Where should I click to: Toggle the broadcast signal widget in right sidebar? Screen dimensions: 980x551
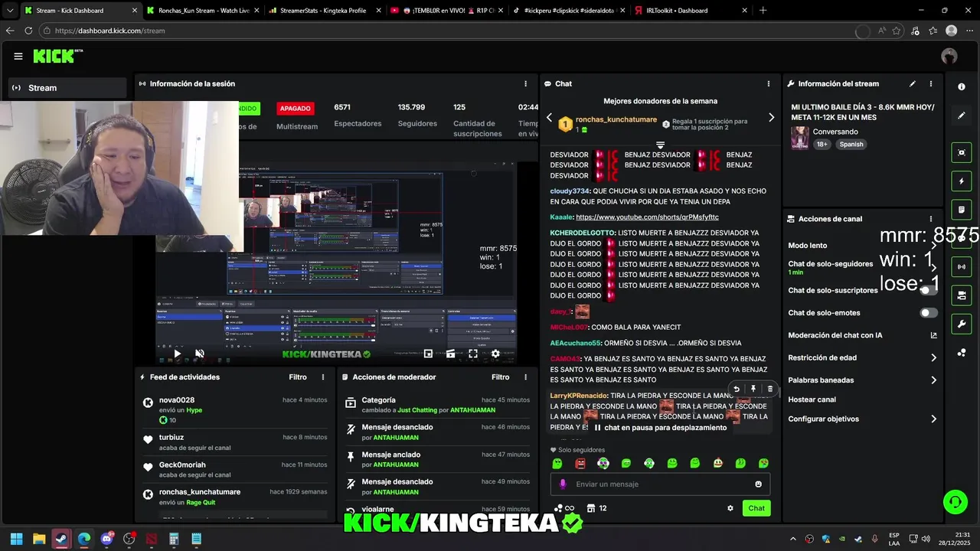962,266
